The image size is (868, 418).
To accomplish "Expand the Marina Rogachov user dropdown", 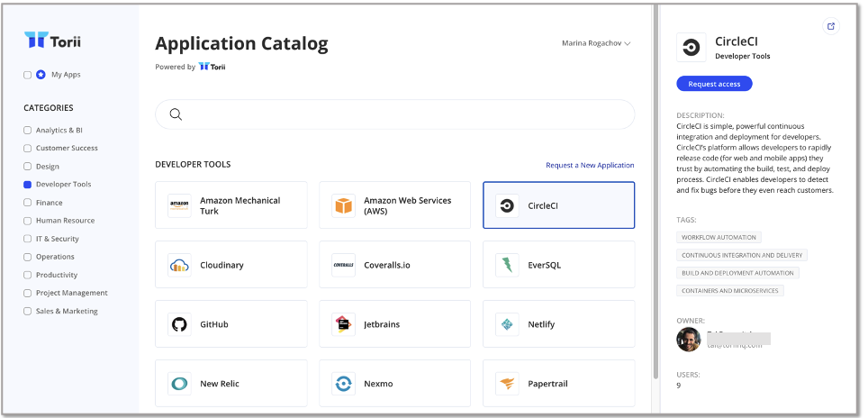I will click(596, 43).
